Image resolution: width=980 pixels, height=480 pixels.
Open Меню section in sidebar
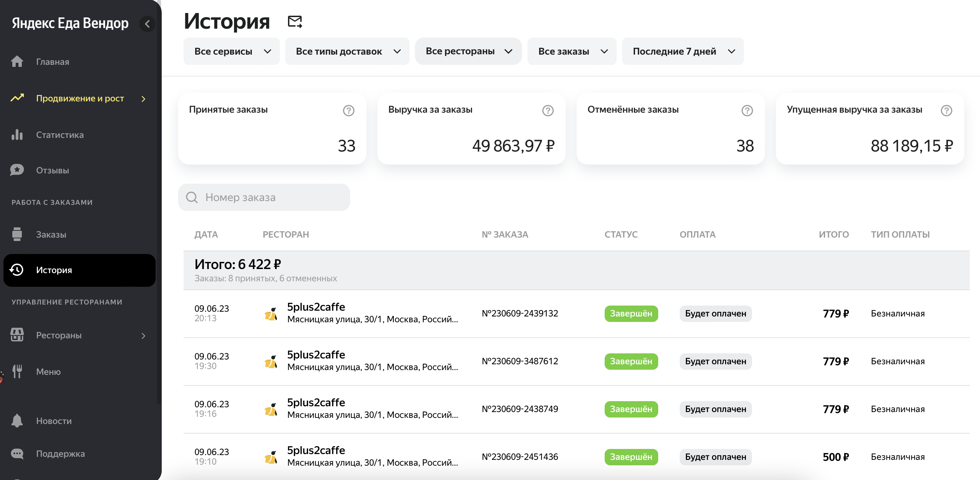[48, 371]
